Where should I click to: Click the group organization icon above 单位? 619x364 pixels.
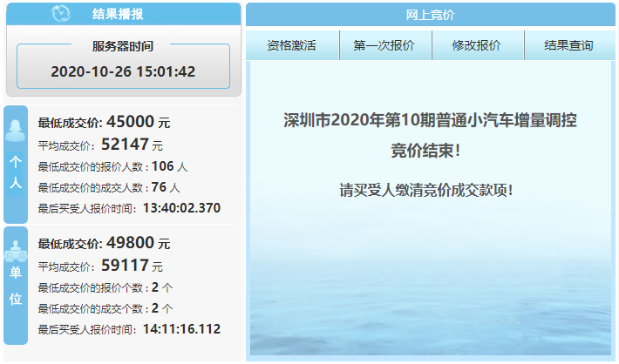pyautogui.click(x=16, y=251)
